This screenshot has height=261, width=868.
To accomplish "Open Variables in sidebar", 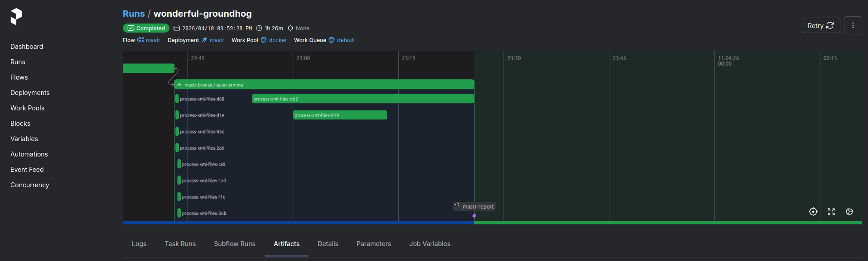I will pyautogui.click(x=24, y=139).
